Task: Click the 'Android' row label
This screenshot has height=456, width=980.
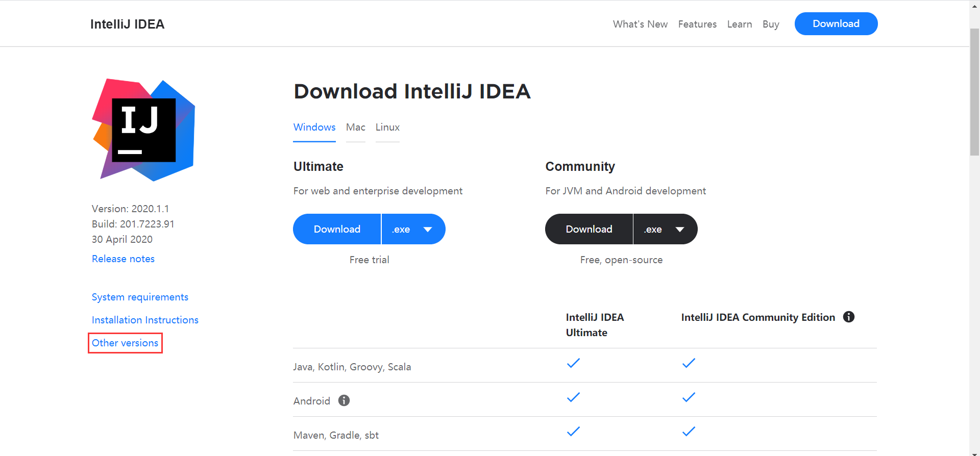Action: point(312,401)
